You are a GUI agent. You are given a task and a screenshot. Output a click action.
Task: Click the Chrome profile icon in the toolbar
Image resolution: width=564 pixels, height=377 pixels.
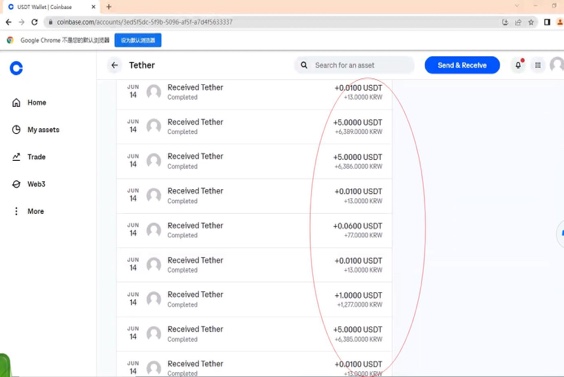pyautogui.click(x=560, y=22)
